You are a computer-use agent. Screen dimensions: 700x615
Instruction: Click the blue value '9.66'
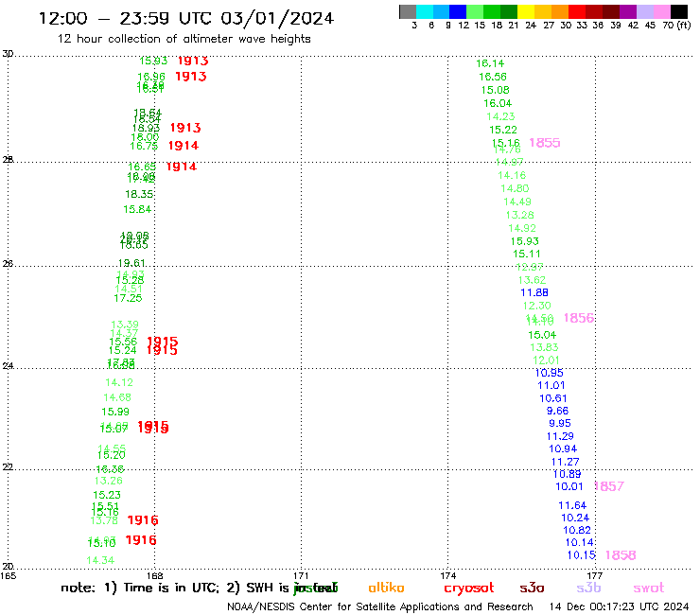[x=557, y=411]
